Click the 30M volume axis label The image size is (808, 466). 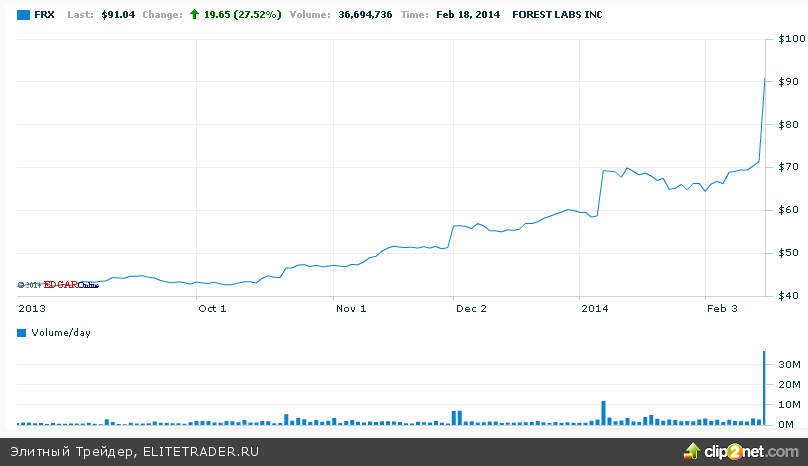(789, 364)
